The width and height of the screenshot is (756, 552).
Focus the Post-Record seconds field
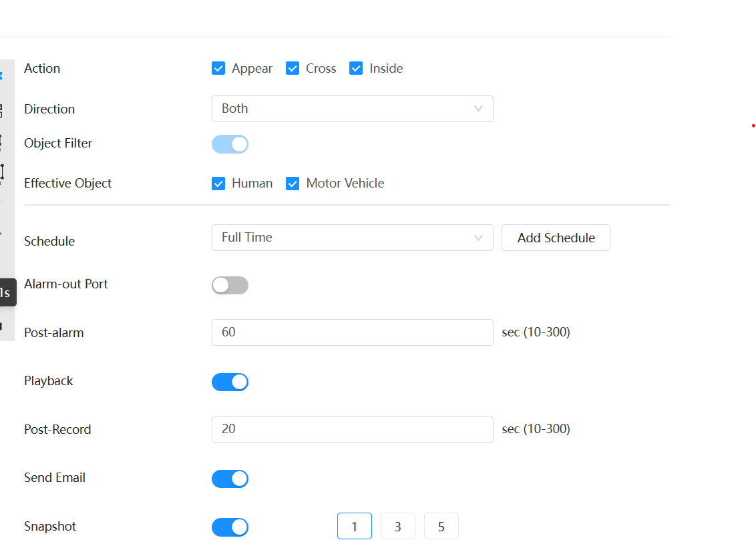click(353, 429)
